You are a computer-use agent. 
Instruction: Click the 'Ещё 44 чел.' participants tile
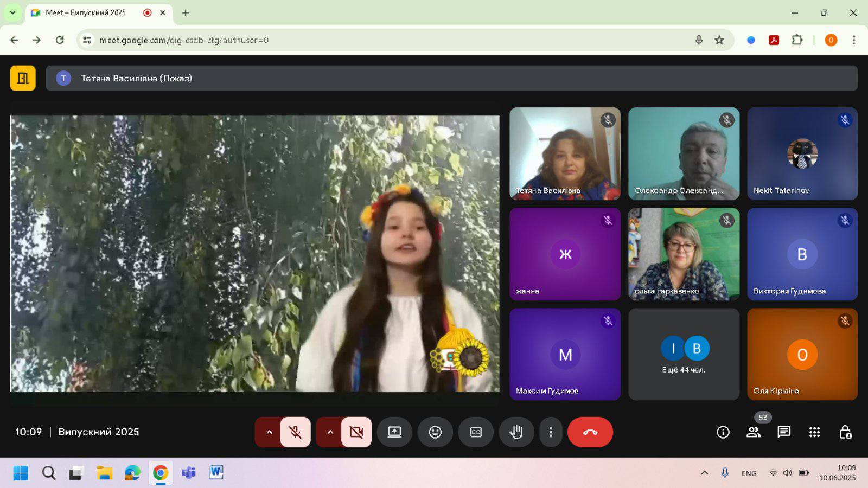pos(684,355)
